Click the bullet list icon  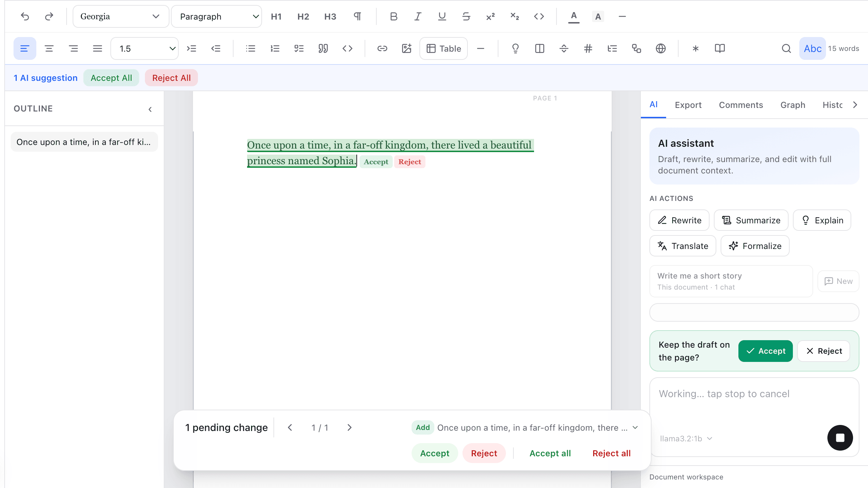click(x=251, y=48)
